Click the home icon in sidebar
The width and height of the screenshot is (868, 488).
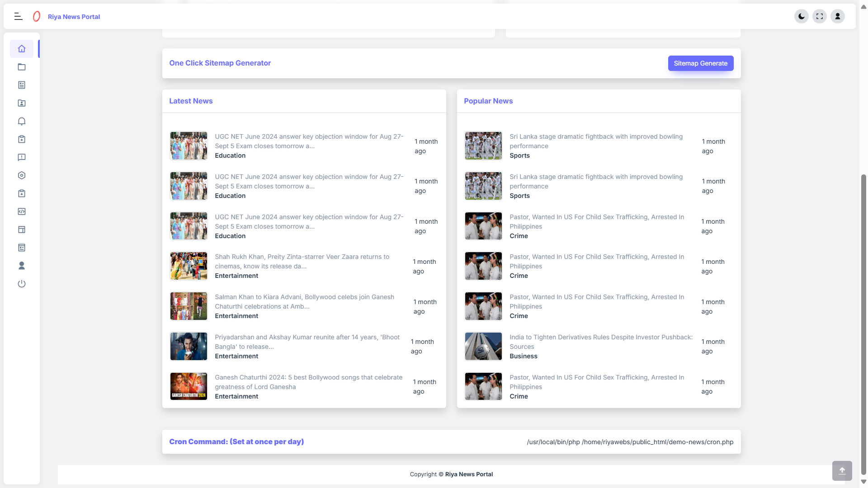pos(22,49)
